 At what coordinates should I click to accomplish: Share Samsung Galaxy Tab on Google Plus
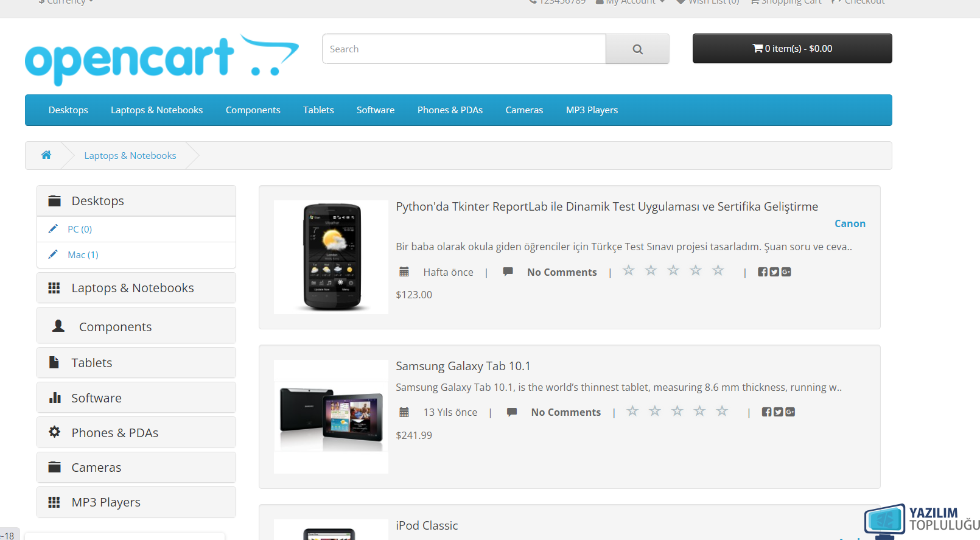pos(790,412)
